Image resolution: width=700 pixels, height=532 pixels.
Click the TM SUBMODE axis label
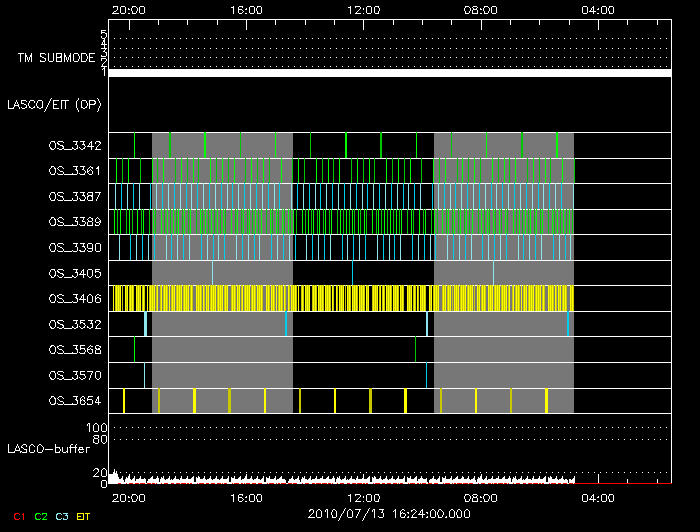pos(56,58)
